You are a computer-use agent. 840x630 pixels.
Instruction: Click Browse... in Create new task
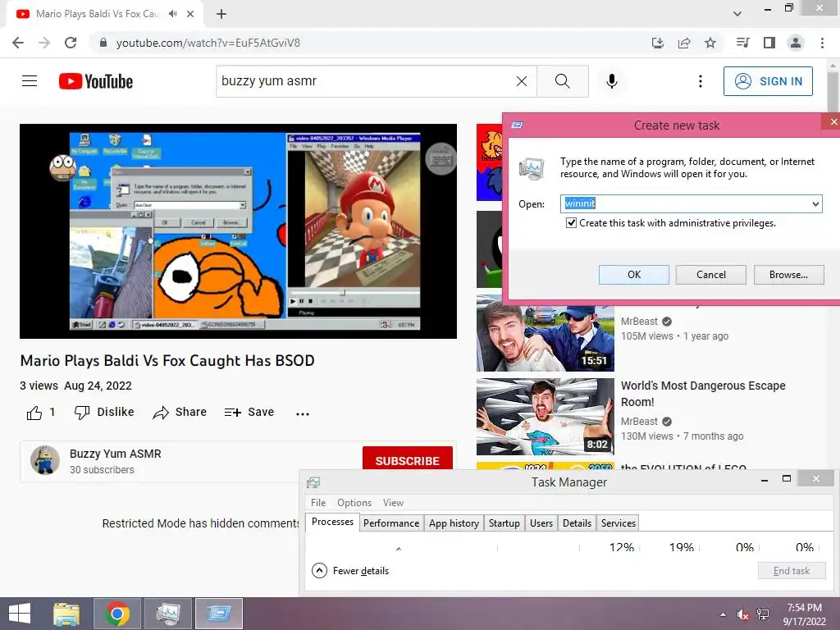(788, 274)
